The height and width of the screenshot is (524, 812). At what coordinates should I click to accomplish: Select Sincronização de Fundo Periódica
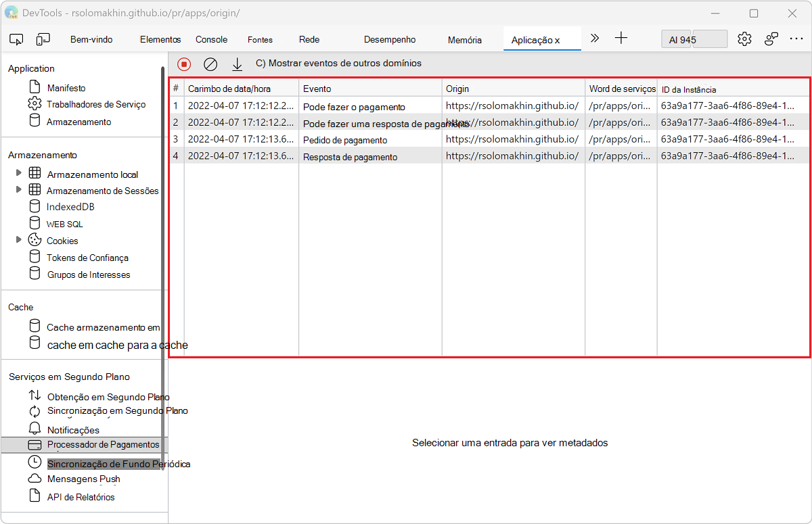click(118, 464)
